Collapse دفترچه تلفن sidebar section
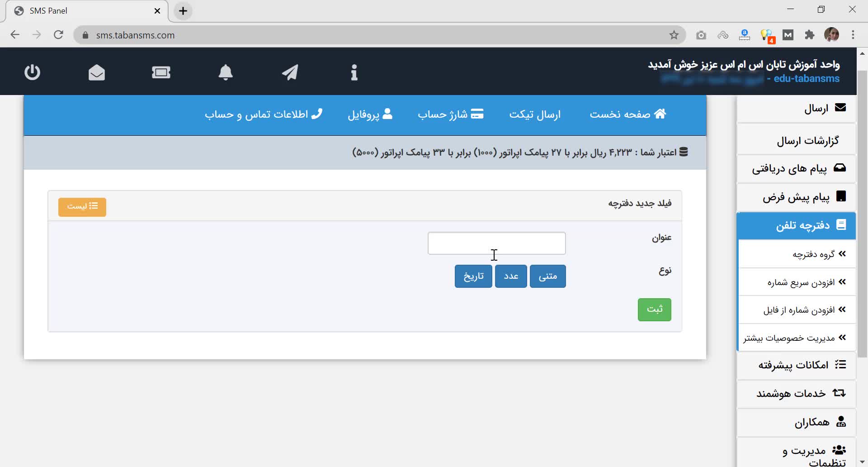The width and height of the screenshot is (868, 467). point(796,225)
